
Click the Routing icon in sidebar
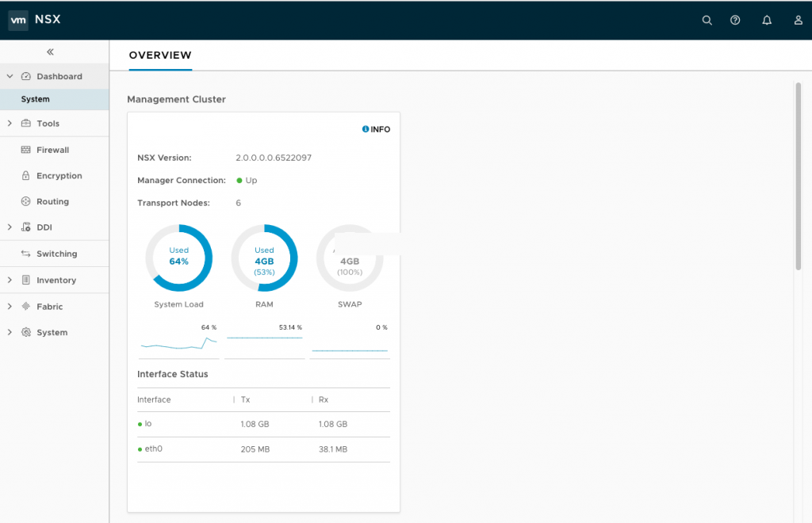coord(26,201)
